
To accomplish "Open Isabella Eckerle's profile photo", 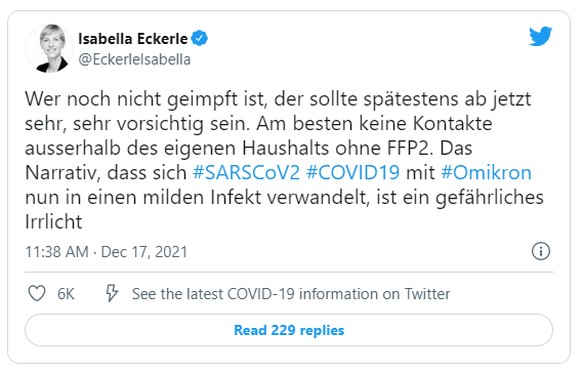I will tap(49, 48).
